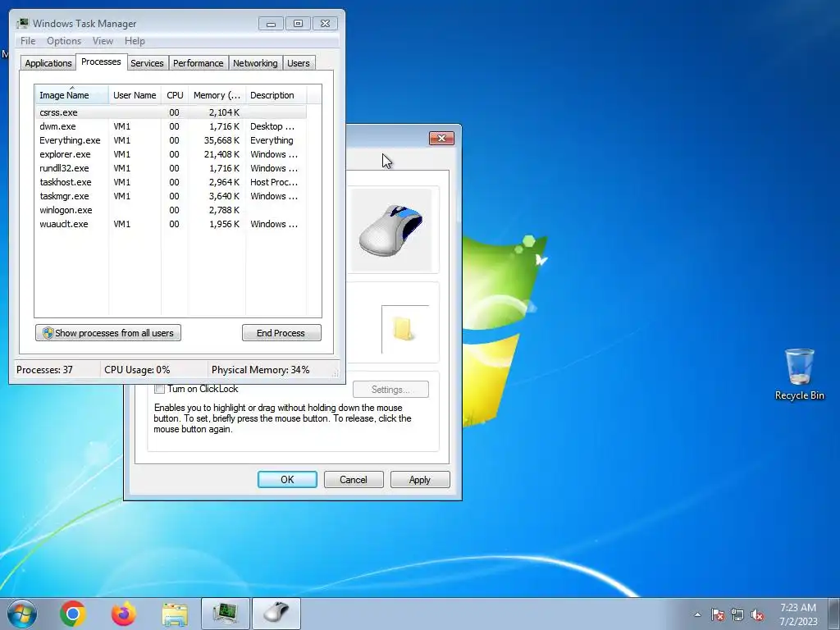The width and height of the screenshot is (840, 630).
Task: Launch Google Chrome from the taskbar
Action: point(73,614)
